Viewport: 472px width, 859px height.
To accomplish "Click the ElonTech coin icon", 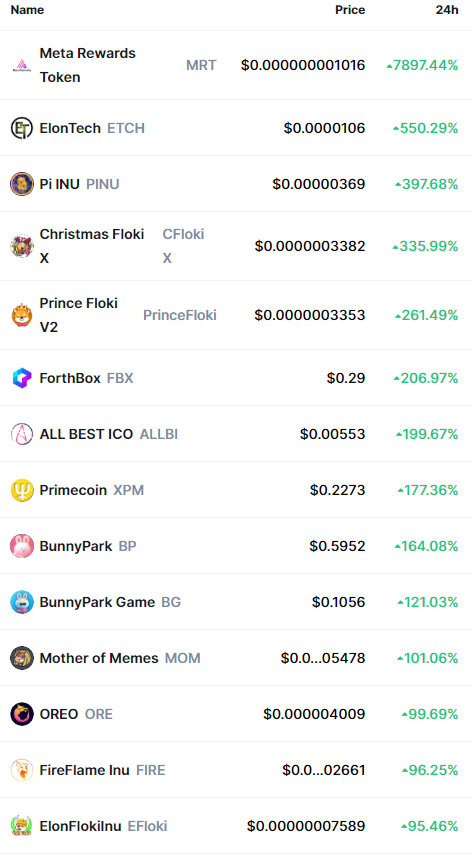I will coord(22,128).
